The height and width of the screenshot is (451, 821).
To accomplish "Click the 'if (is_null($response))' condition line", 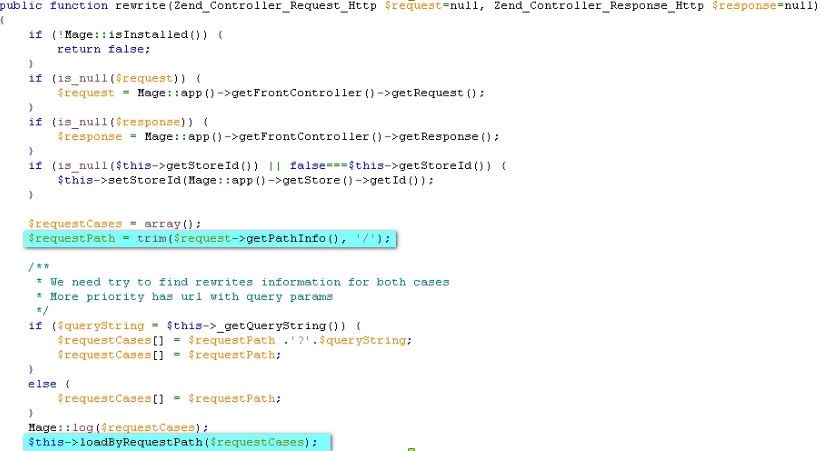I will 118,122.
